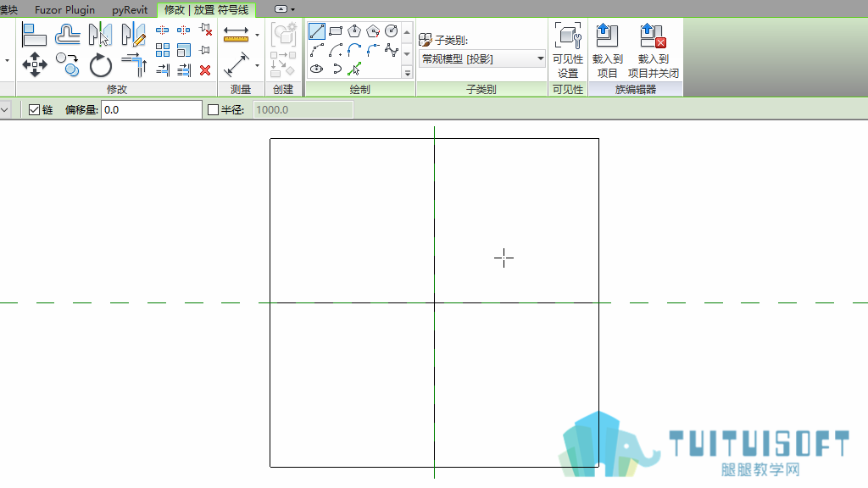The image size is (868, 488).
Task: Select the Pick Lines tool
Action: (x=354, y=69)
